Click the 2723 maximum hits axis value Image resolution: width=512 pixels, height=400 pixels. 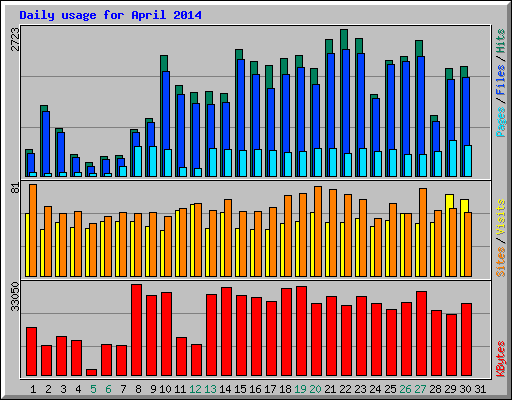(x=15, y=39)
